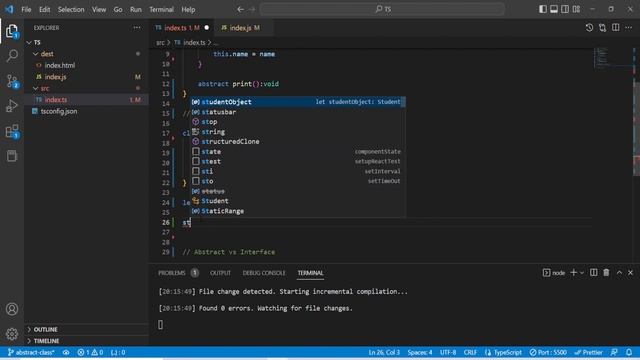The image size is (640, 360).
Task: Toggle the secondary side bar layout icon
Action: (564, 9)
